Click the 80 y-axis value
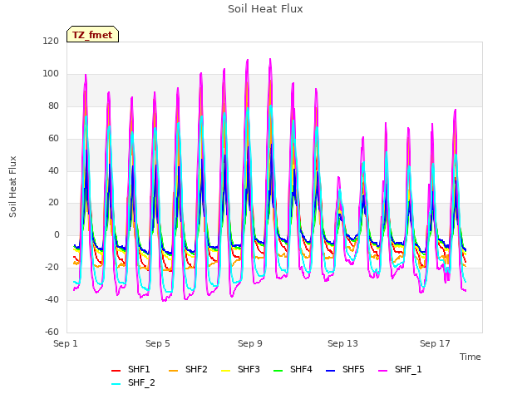The width and height of the screenshot is (532, 399). coord(53,106)
